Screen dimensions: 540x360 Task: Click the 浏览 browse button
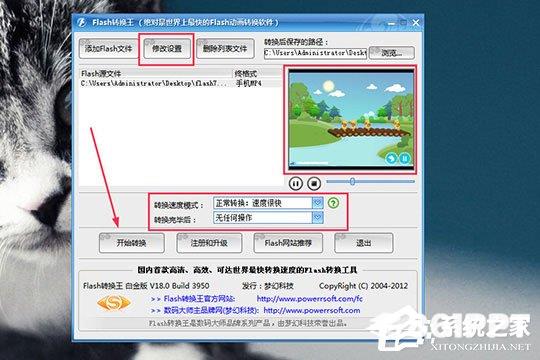(392, 53)
